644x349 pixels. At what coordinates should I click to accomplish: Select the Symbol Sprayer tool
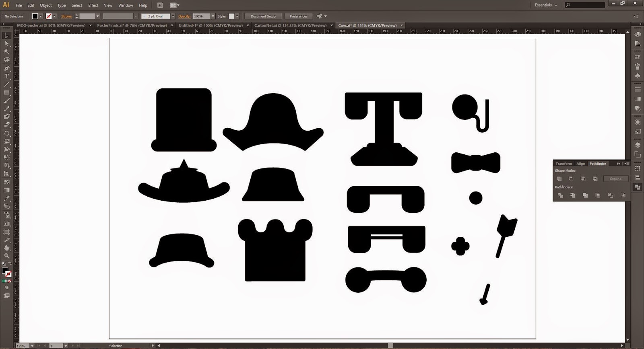(x=6, y=215)
